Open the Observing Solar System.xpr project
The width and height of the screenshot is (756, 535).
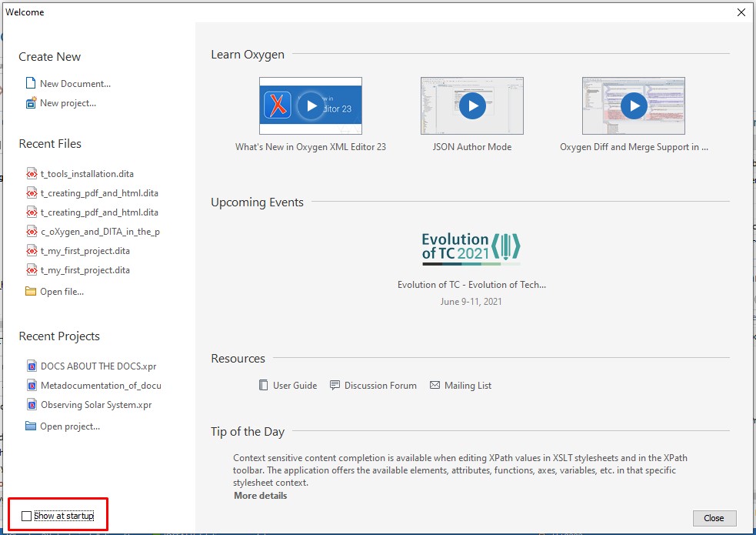point(96,405)
